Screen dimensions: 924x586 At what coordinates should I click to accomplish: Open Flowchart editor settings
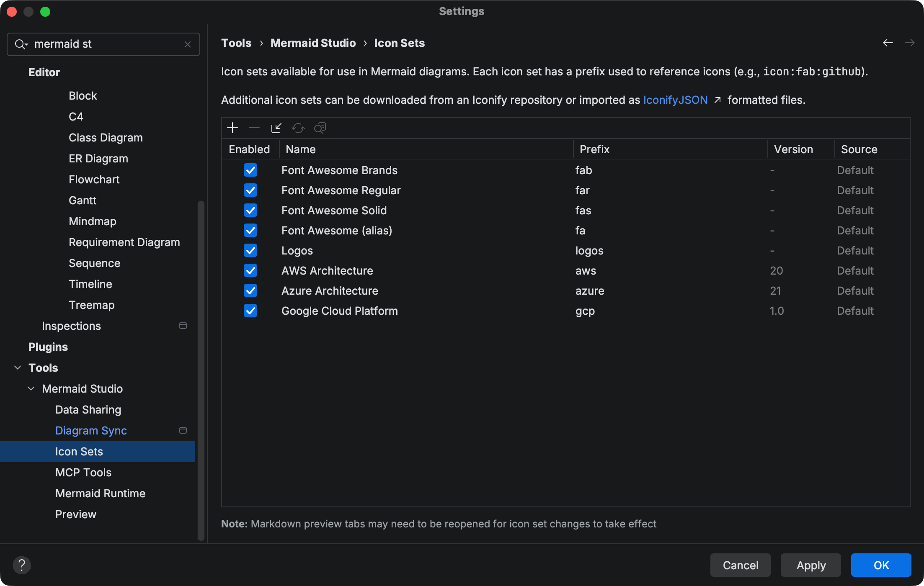click(x=94, y=179)
